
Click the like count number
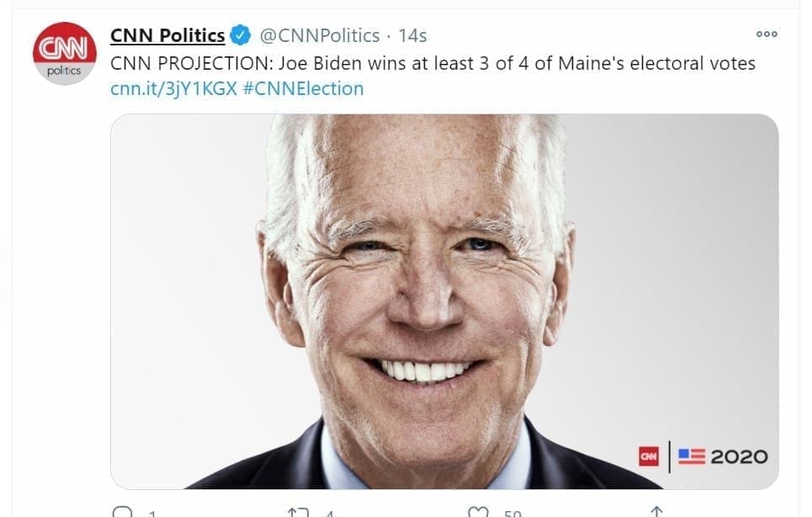pos(512,513)
